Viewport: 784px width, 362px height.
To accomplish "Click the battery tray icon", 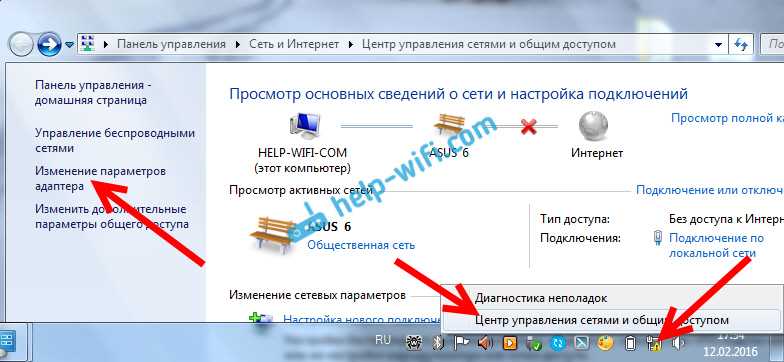I will coord(630,344).
